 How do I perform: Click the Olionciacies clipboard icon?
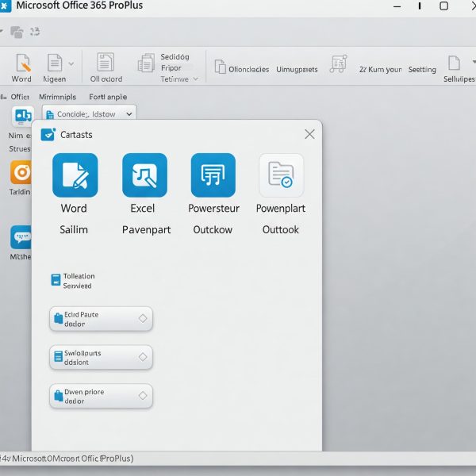point(220,67)
